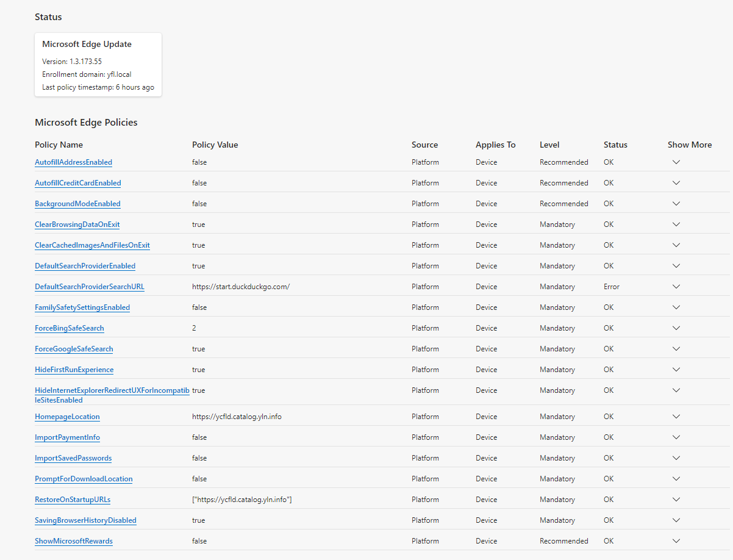Open the ClearCachedImagesAndFilesOnExit policy link
Image resolution: width=733 pixels, height=560 pixels.
(x=92, y=245)
